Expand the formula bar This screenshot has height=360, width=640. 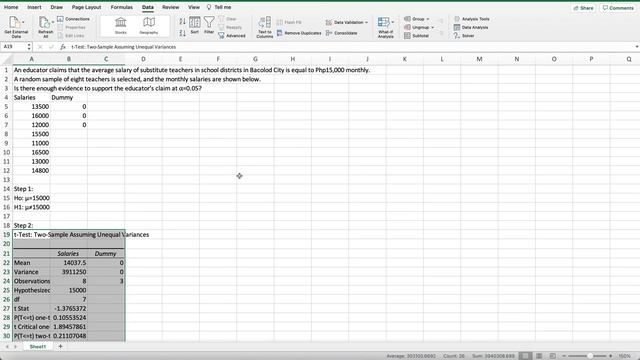[x=637, y=47]
